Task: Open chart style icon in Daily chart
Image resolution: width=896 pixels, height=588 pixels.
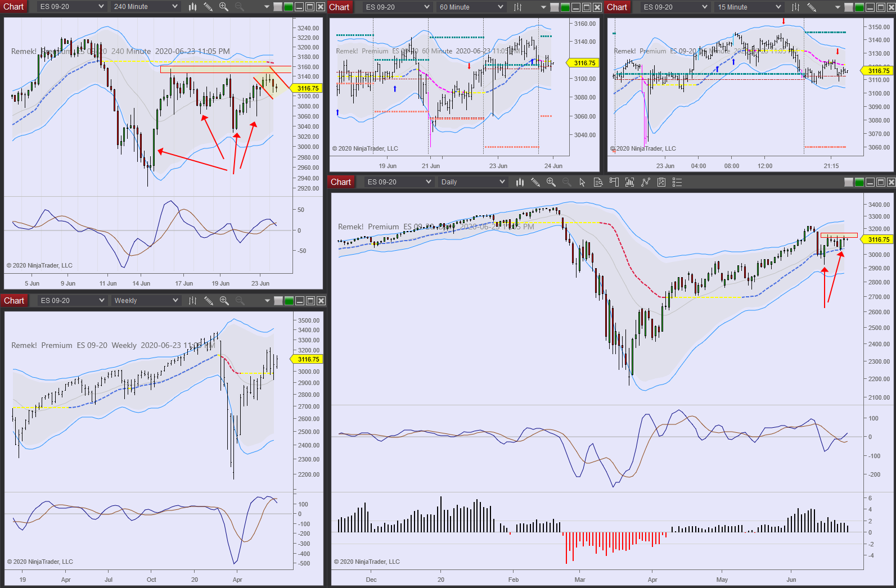Action: (520, 182)
